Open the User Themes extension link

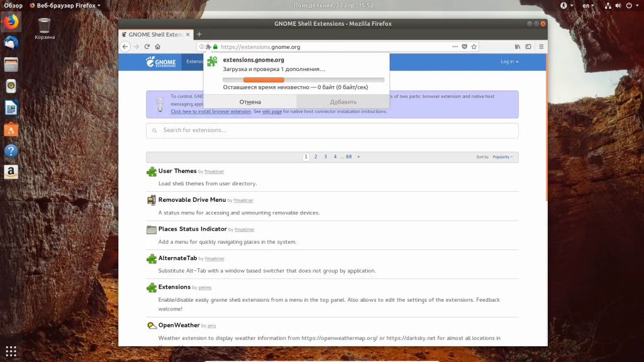coord(177,171)
